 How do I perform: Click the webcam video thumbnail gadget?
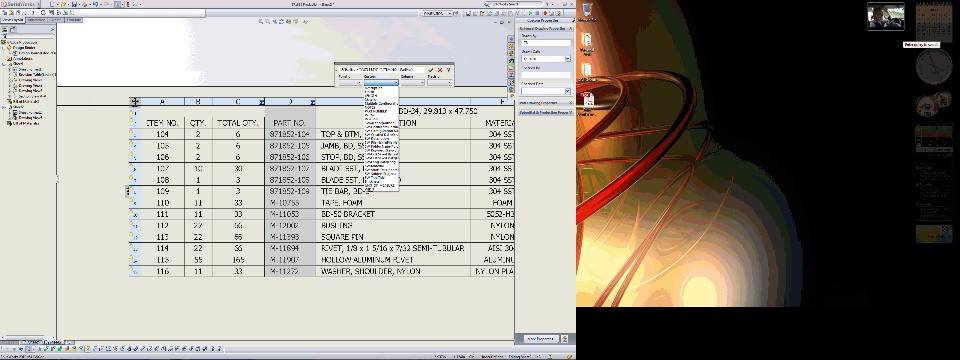pos(886,17)
